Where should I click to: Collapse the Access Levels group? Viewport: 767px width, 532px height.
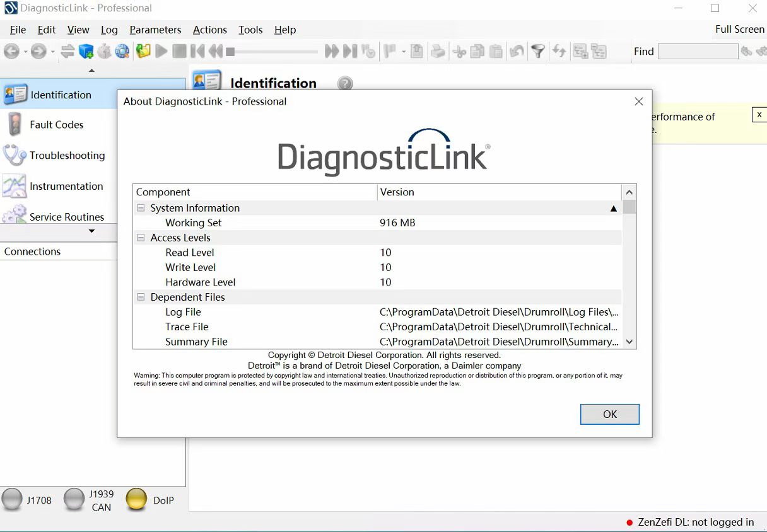click(141, 238)
